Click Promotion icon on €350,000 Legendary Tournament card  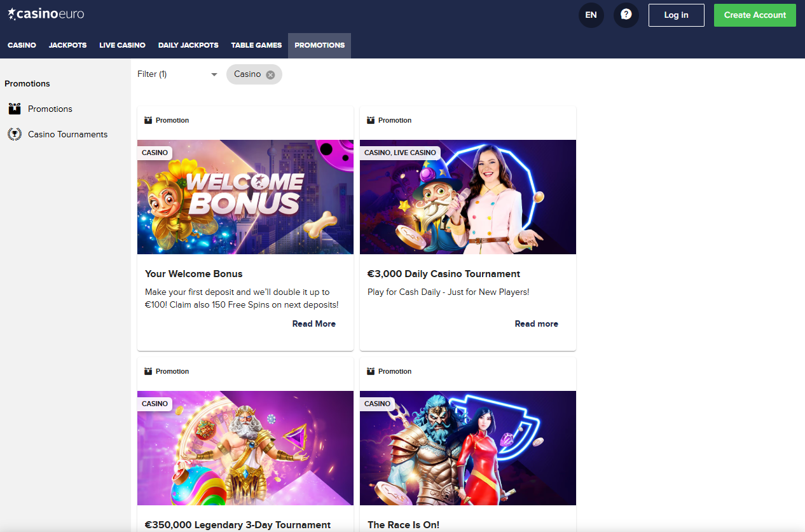point(148,371)
